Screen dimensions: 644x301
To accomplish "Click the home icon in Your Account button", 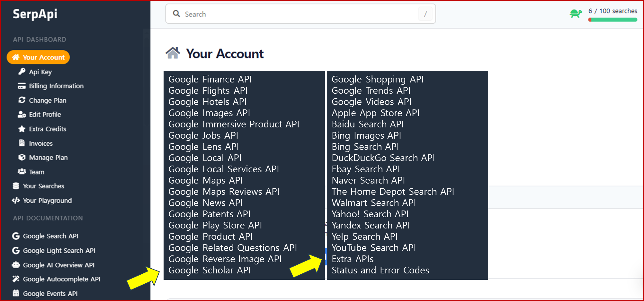I will [16, 57].
